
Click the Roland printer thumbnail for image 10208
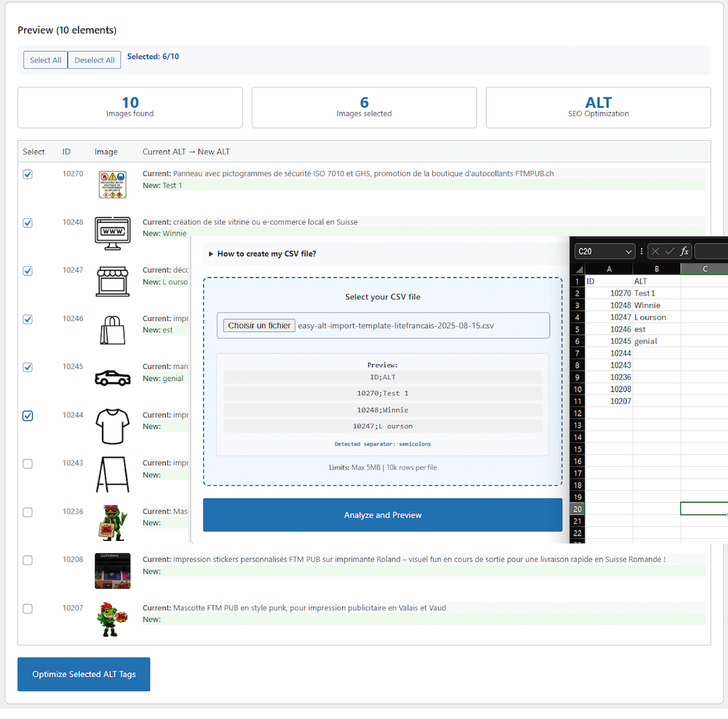(112, 570)
